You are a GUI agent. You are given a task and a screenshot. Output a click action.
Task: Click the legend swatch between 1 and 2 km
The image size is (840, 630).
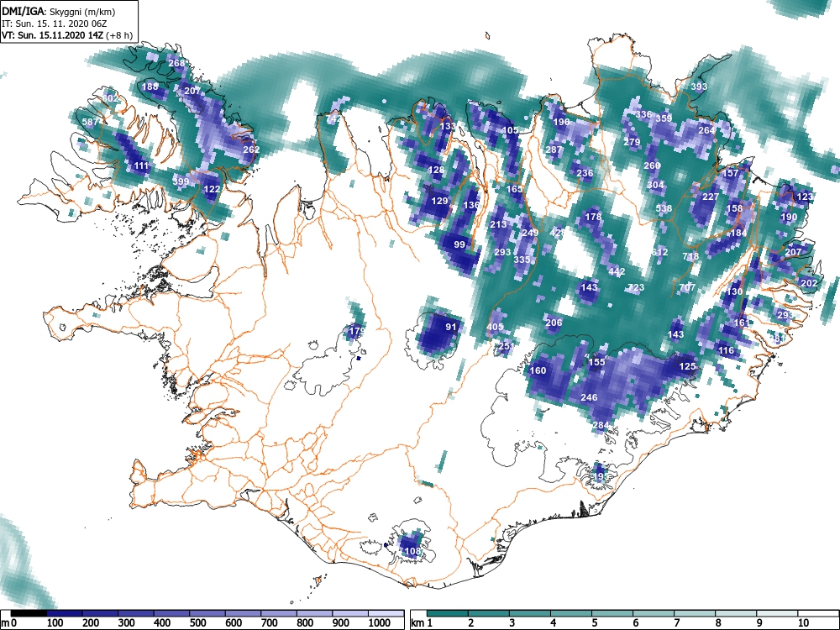pos(448,613)
